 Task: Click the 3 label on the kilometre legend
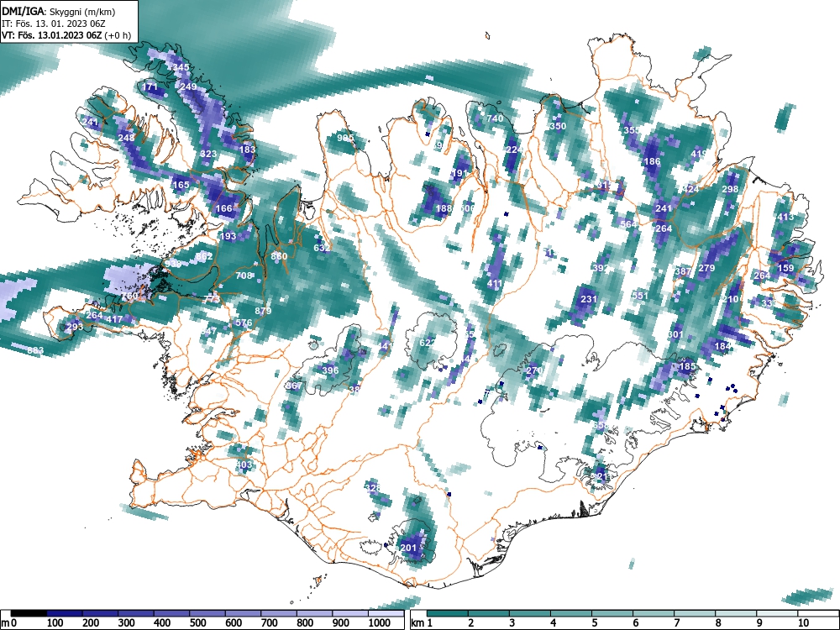pyautogui.click(x=512, y=623)
